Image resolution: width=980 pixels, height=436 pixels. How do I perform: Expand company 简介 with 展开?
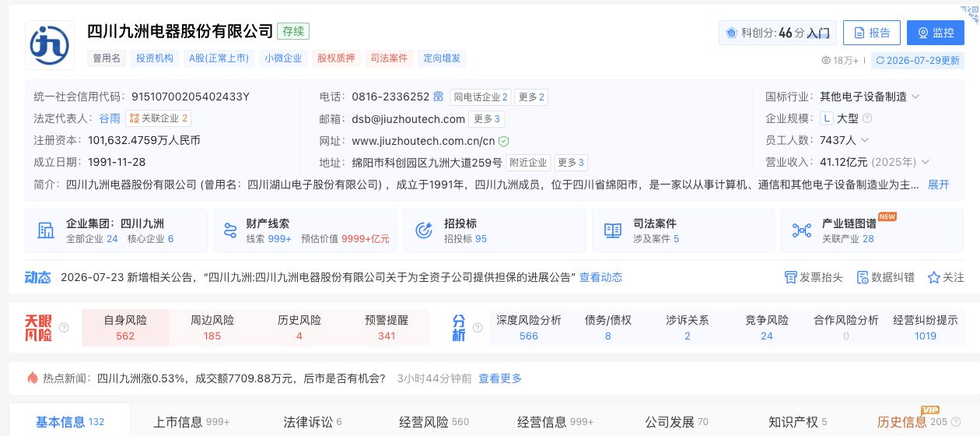coord(939,185)
